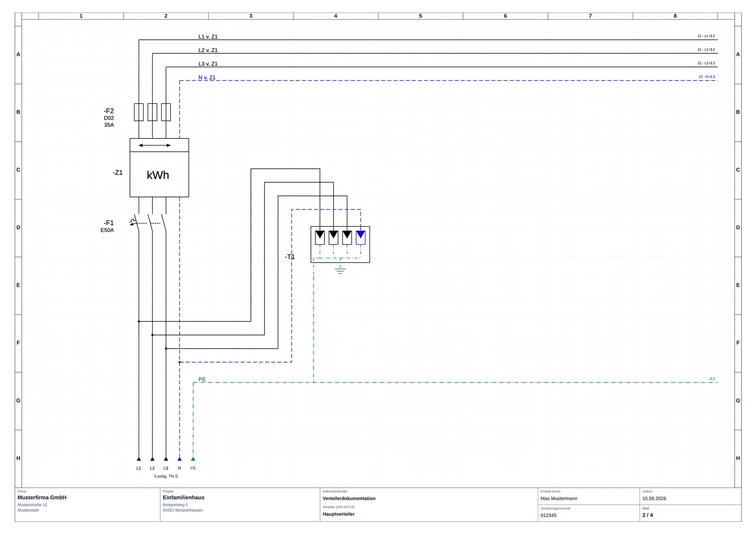Select the kWh meter symbol -Z1

point(159,168)
